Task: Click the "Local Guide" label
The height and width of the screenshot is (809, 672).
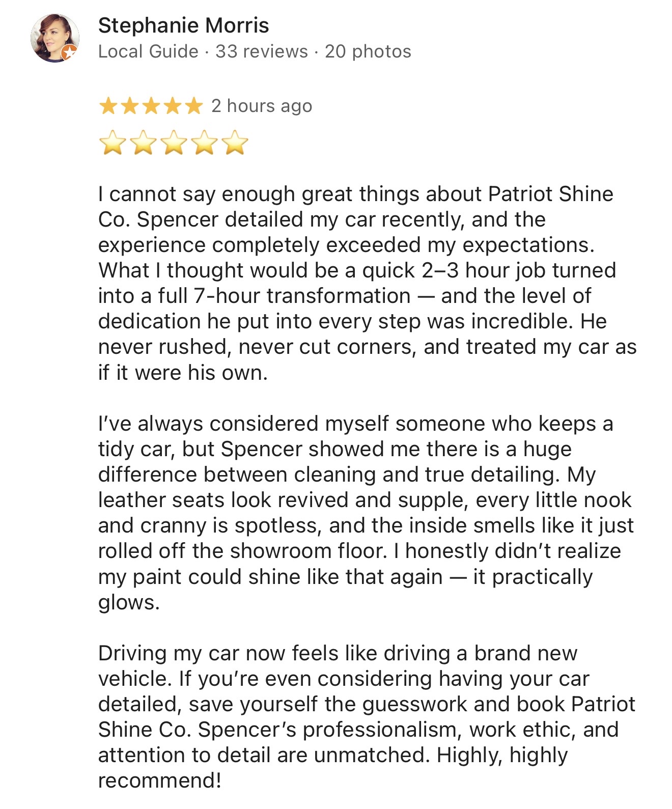Action: [x=148, y=51]
